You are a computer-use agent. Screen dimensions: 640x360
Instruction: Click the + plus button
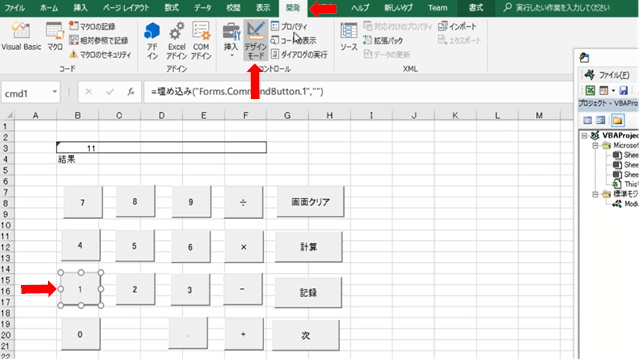coord(243,334)
